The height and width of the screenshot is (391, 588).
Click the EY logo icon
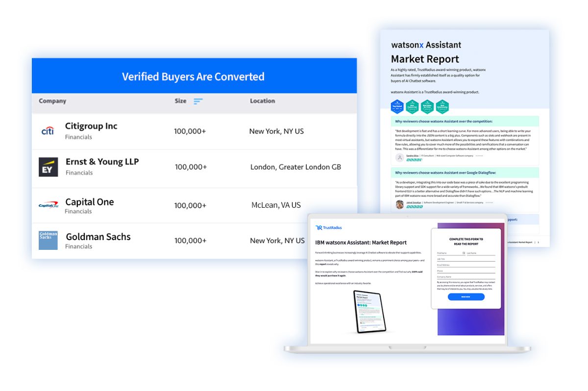pos(49,167)
